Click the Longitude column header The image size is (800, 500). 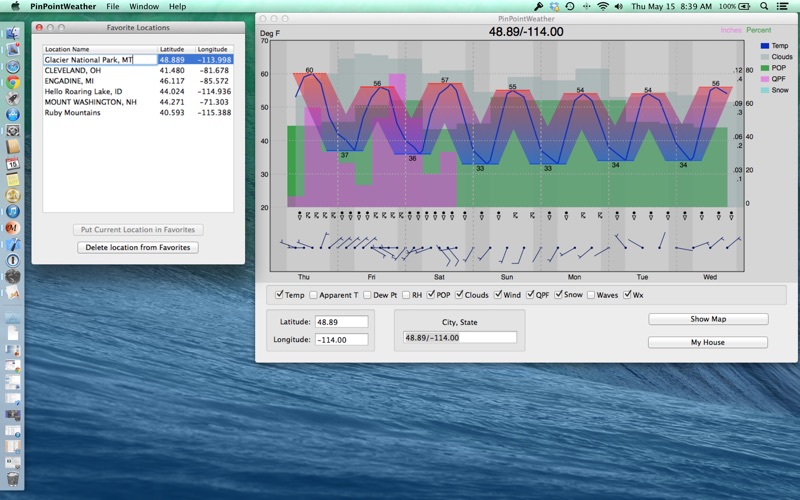214,49
